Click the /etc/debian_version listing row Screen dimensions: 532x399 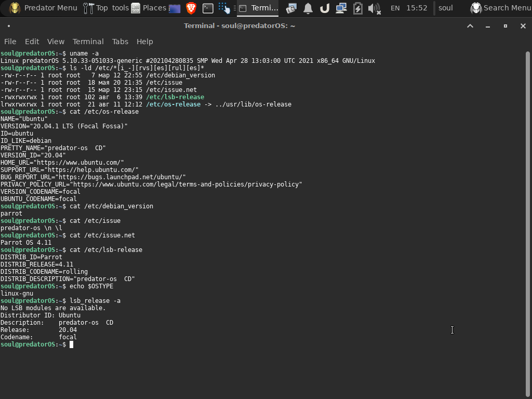click(108, 75)
